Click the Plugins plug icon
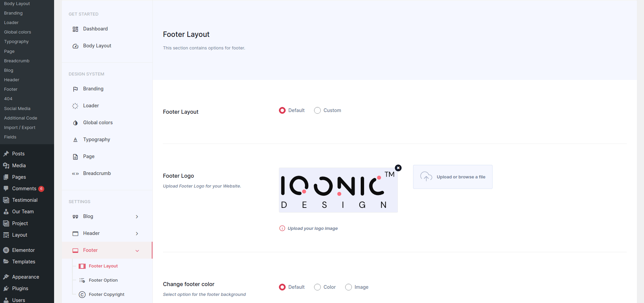This screenshot has height=303, width=644. click(6, 288)
